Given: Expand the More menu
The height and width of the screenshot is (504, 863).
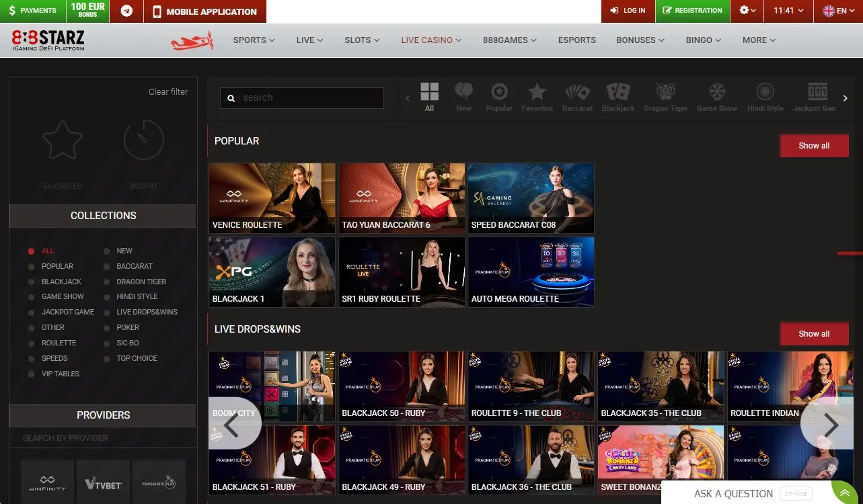Looking at the screenshot, I should [759, 40].
